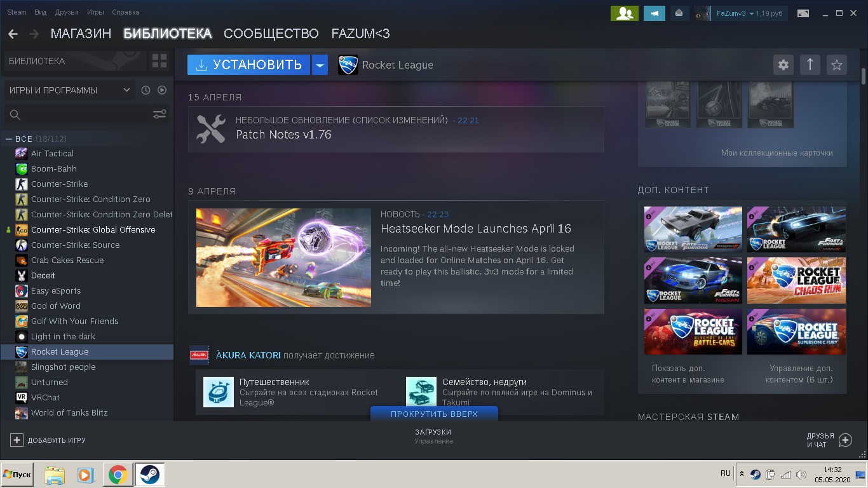Select Easy eSports entry
This screenshot has width=868, height=488.
87,290
